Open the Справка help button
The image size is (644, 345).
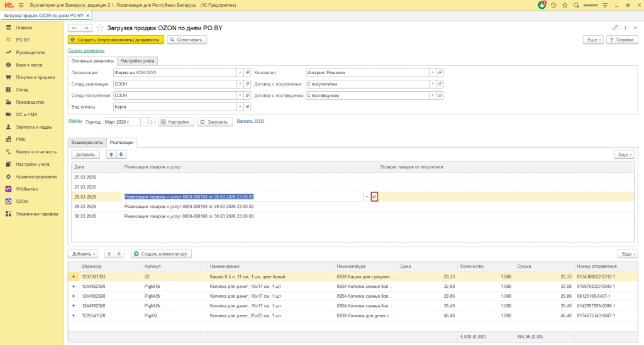click(622, 40)
